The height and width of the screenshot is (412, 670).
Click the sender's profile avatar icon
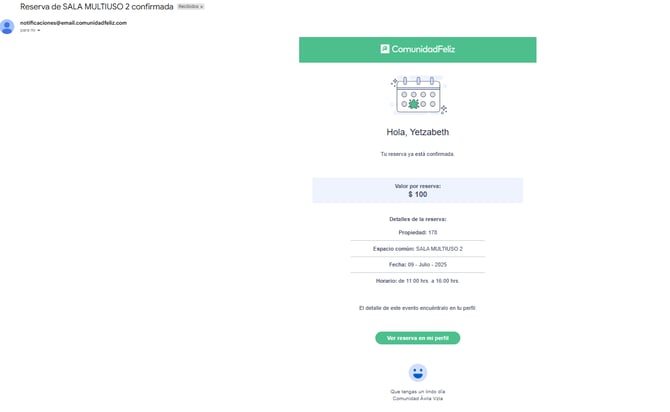point(9,26)
